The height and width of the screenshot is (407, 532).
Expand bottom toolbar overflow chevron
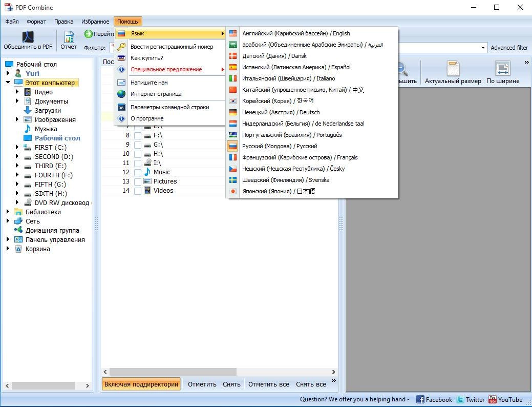click(x=333, y=380)
